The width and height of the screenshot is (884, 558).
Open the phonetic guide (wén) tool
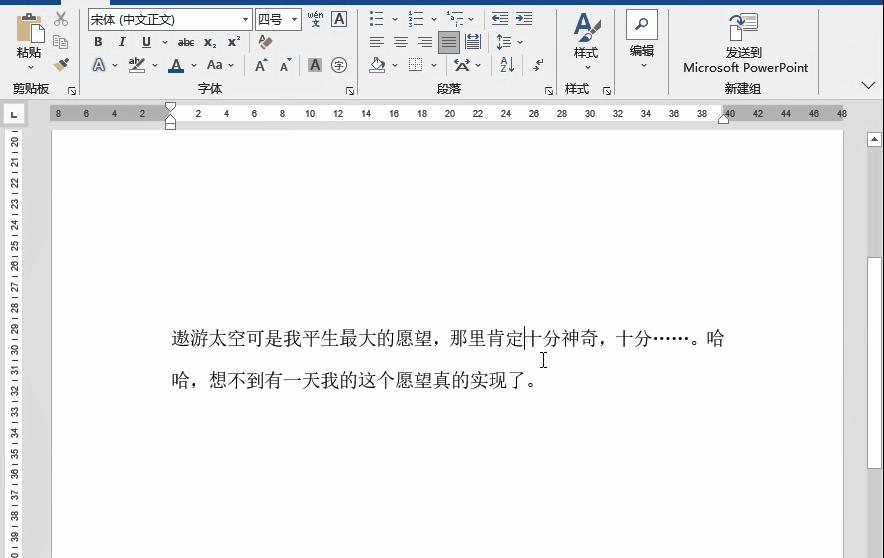315,19
